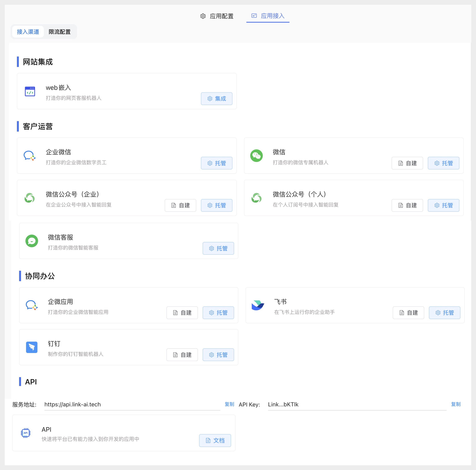
Task: Open 文档 for the API channel
Action: [x=215, y=440]
